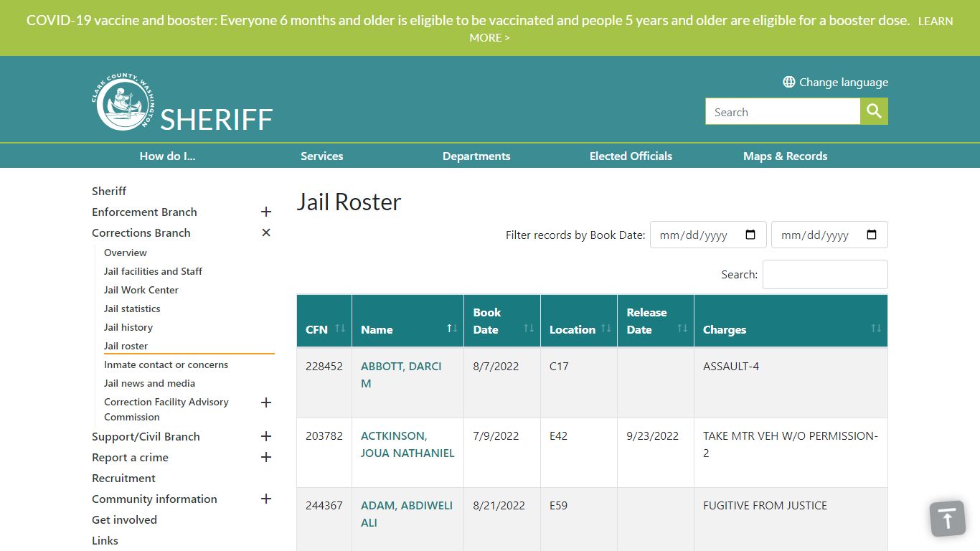This screenshot has width=980, height=551.
Task: Open inmate ACTKINSON, JOUA NATHANIEL record
Action: [x=407, y=444]
